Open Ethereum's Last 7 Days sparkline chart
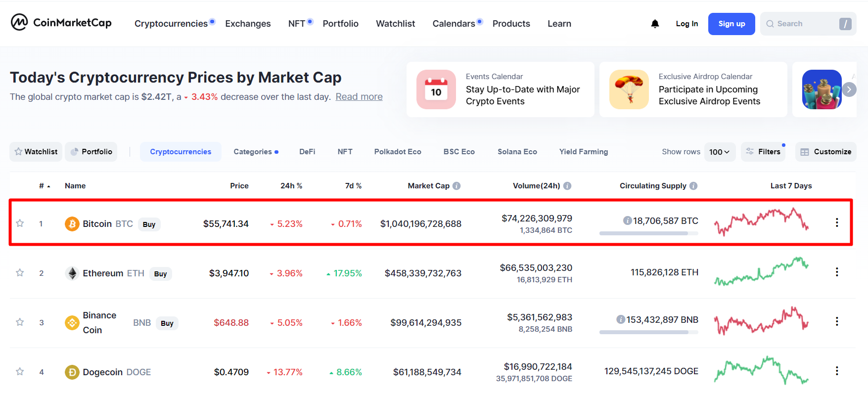Viewport: 868px width, 395px height. (762, 271)
